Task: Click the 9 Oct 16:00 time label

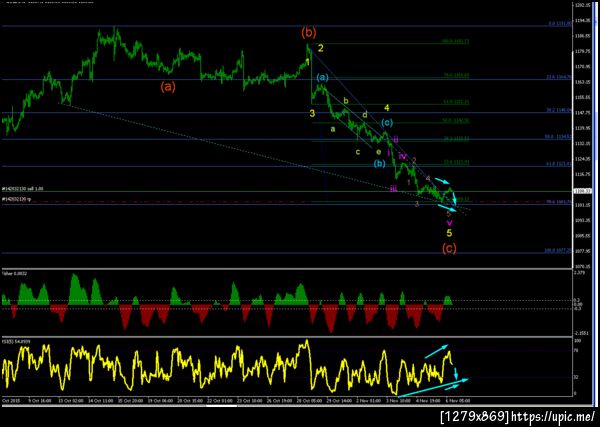Action: pos(42,400)
